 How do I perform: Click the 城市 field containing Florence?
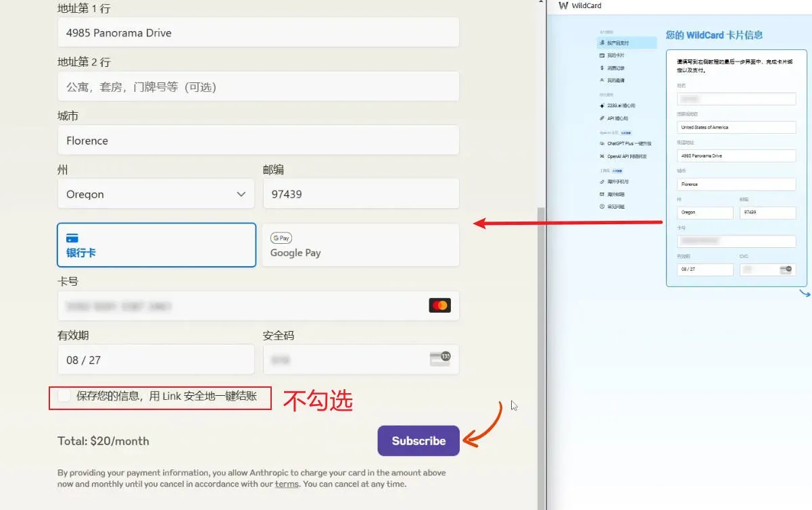click(258, 141)
